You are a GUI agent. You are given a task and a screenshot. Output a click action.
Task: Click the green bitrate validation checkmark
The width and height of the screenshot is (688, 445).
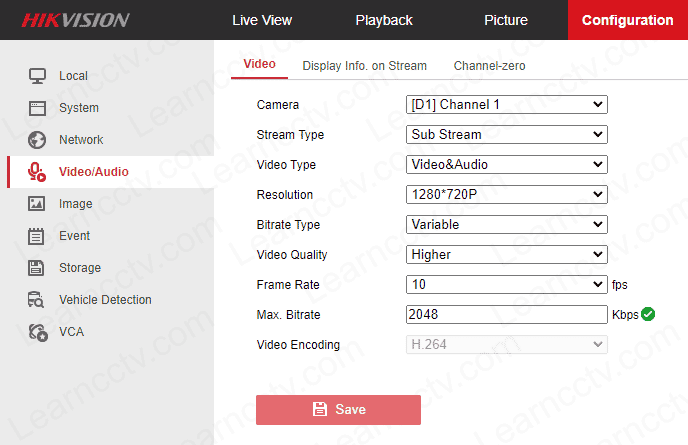(648, 314)
